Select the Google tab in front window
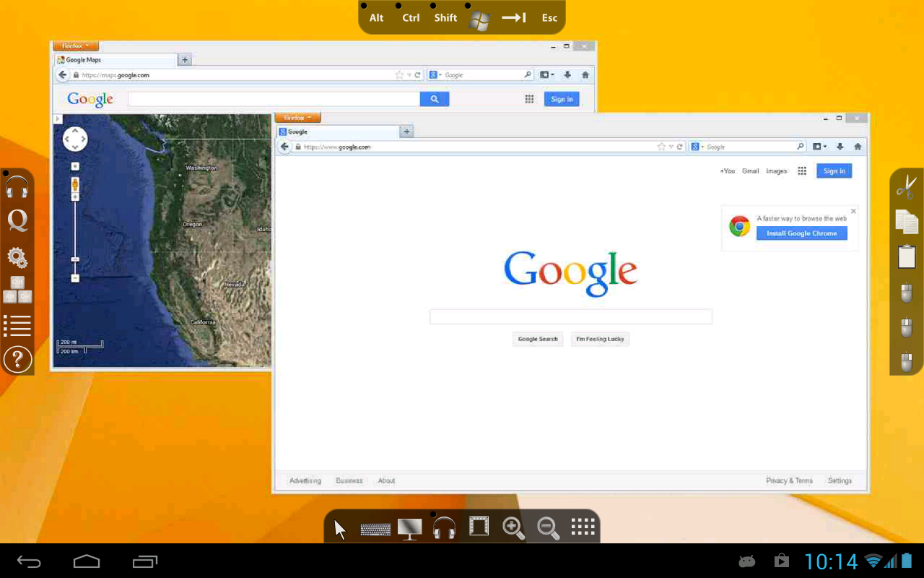This screenshot has height=578, width=924. 338,131
